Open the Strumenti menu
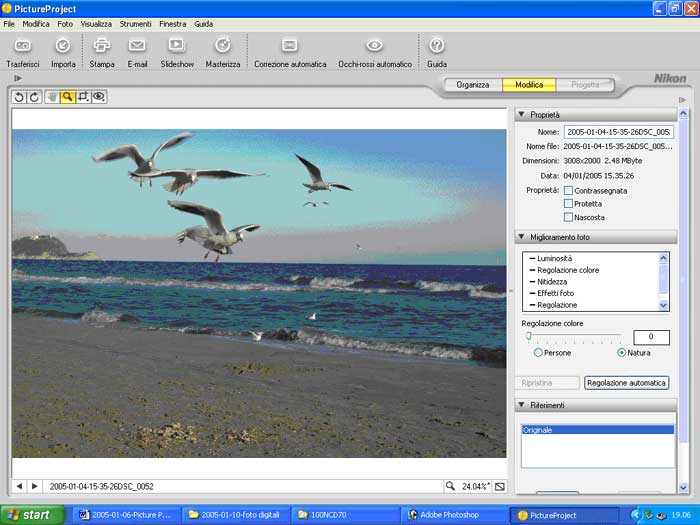Screen dimensions: 700x525 135,23
